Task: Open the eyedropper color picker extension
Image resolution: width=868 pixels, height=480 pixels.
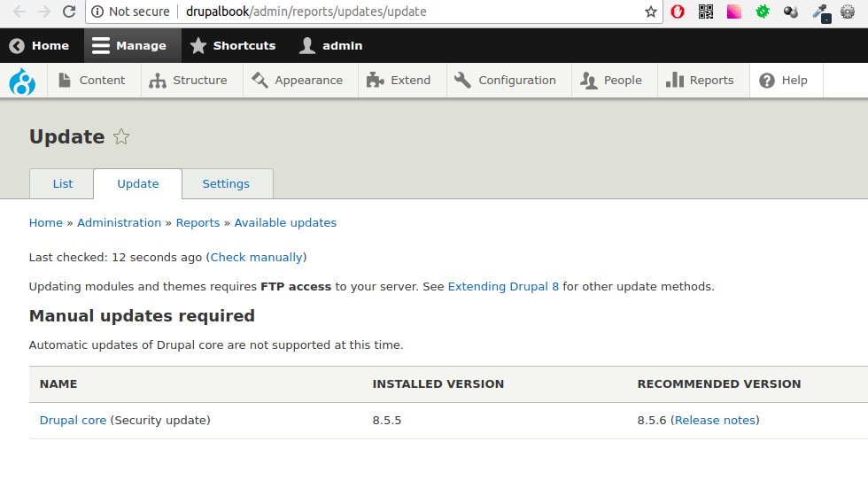Action: (820, 12)
